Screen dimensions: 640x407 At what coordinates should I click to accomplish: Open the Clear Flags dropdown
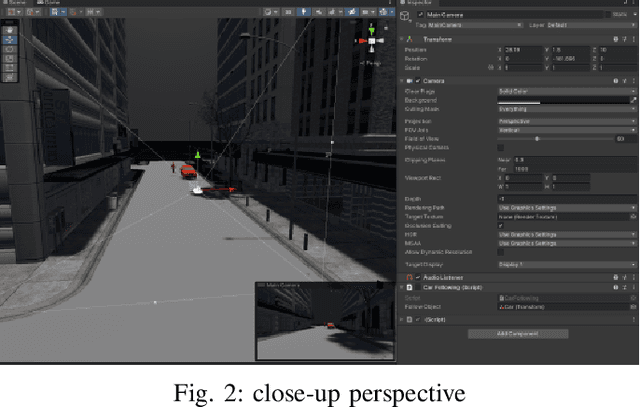566,91
